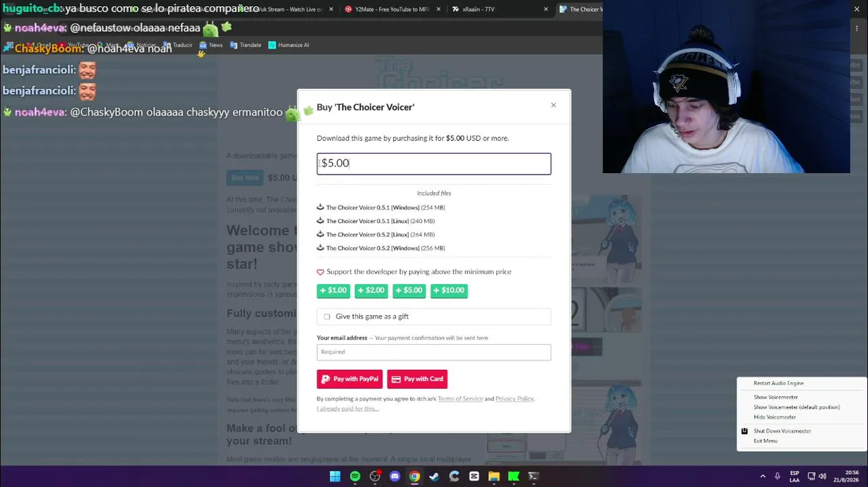Image resolution: width=868 pixels, height=487 pixels.
Task: Click the price input field showing $5.00
Action: point(434,164)
